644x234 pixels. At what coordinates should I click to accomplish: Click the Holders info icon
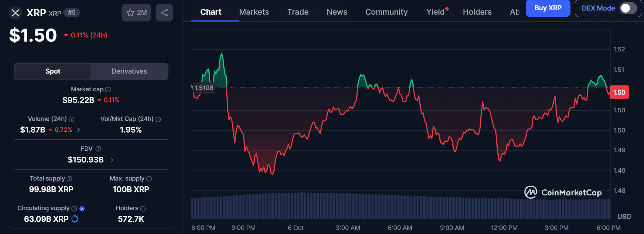coord(143,208)
